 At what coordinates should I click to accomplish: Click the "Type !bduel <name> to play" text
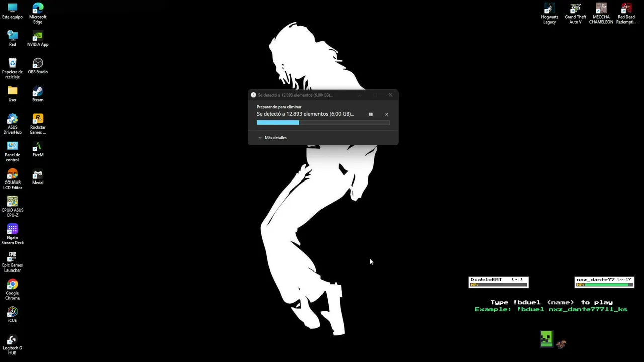[551, 302]
